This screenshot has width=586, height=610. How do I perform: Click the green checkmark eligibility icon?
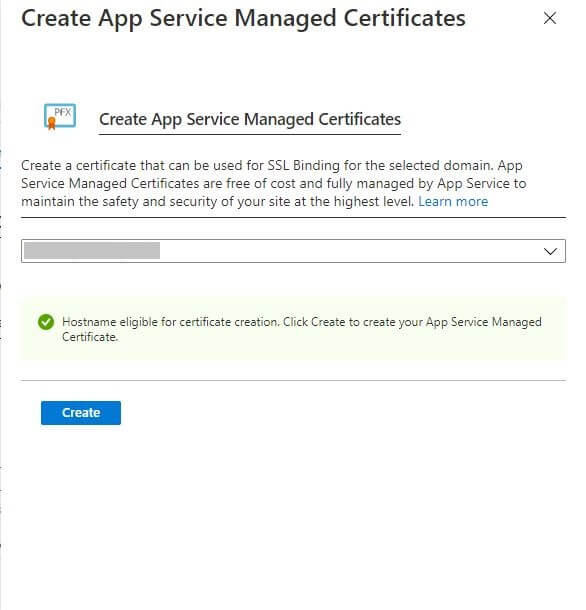(46, 322)
